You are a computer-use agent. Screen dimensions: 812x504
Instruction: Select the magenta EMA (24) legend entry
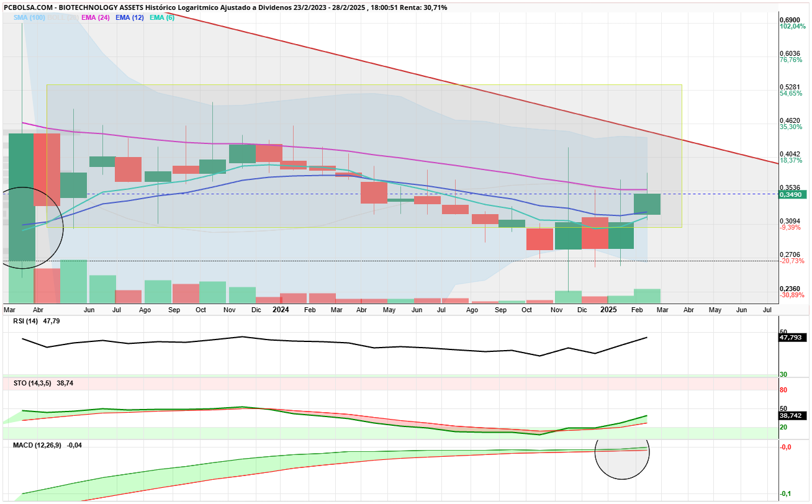pos(96,17)
